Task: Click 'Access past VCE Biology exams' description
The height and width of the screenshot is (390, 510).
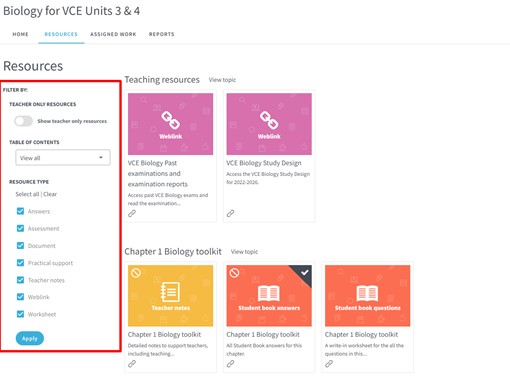Action: click(x=168, y=199)
